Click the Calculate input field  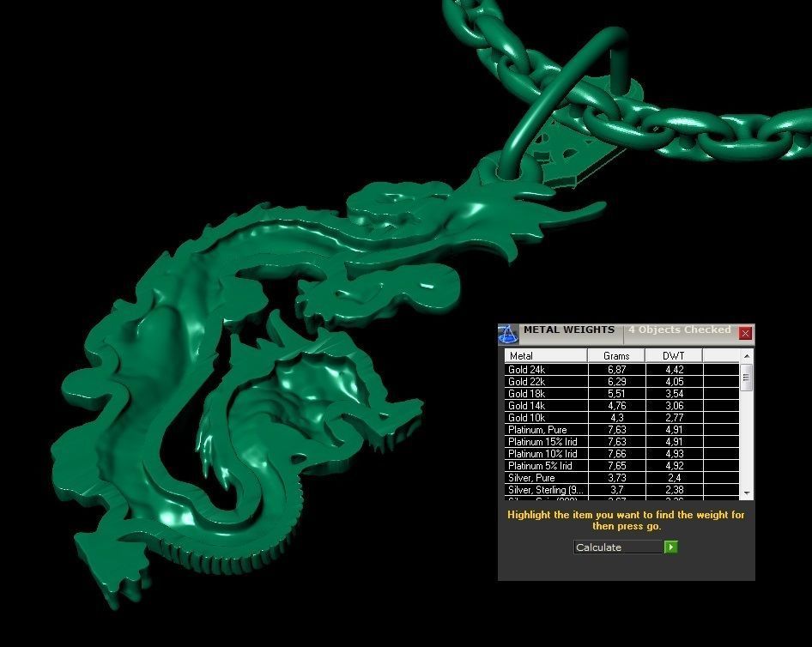tap(618, 547)
